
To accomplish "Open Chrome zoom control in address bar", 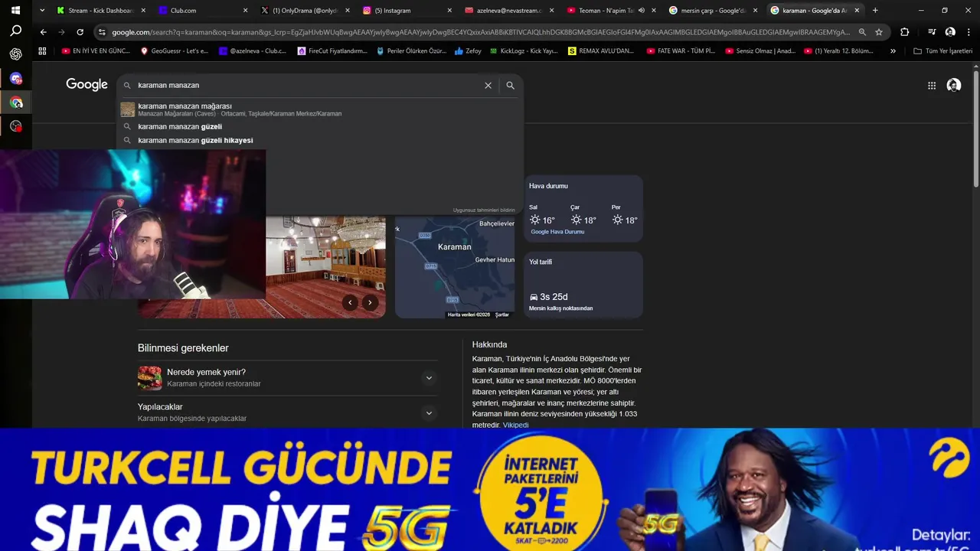I will tap(862, 32).
